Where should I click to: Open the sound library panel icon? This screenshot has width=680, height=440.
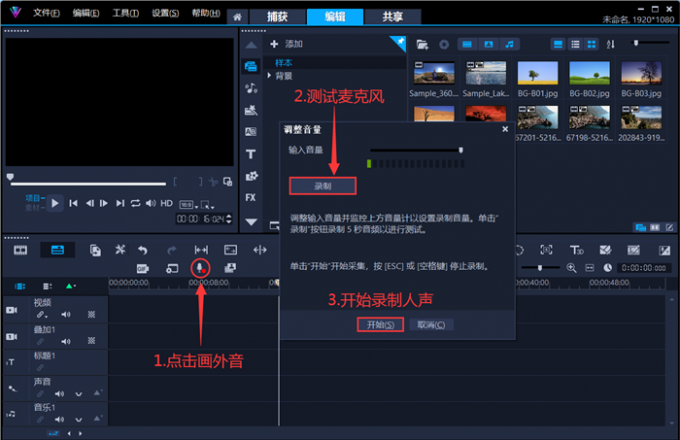(251, 88)
